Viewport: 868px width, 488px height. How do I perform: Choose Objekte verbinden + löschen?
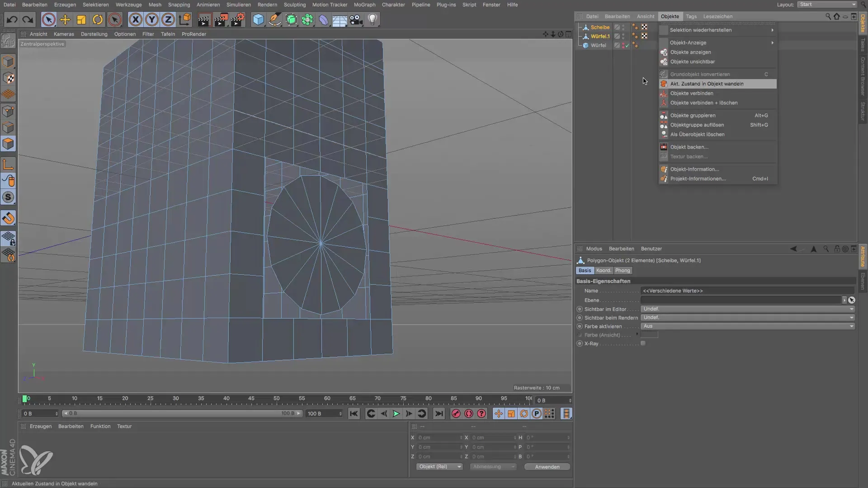click(718, 103)
